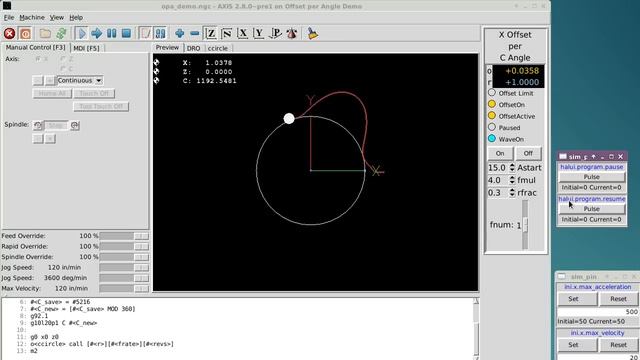640x360 pixels.
Task: Switch to Manual Control [F3] tab
Action: point(36,47)
